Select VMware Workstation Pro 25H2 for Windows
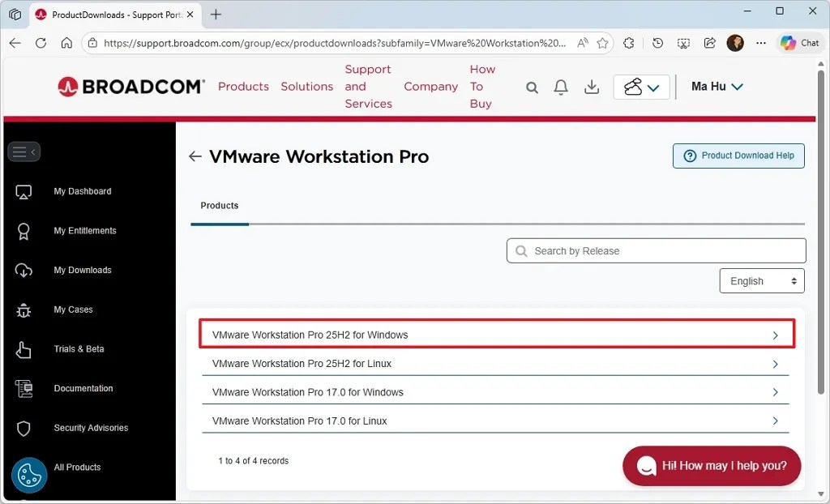830x504 pixels. [x=495, y=334]
